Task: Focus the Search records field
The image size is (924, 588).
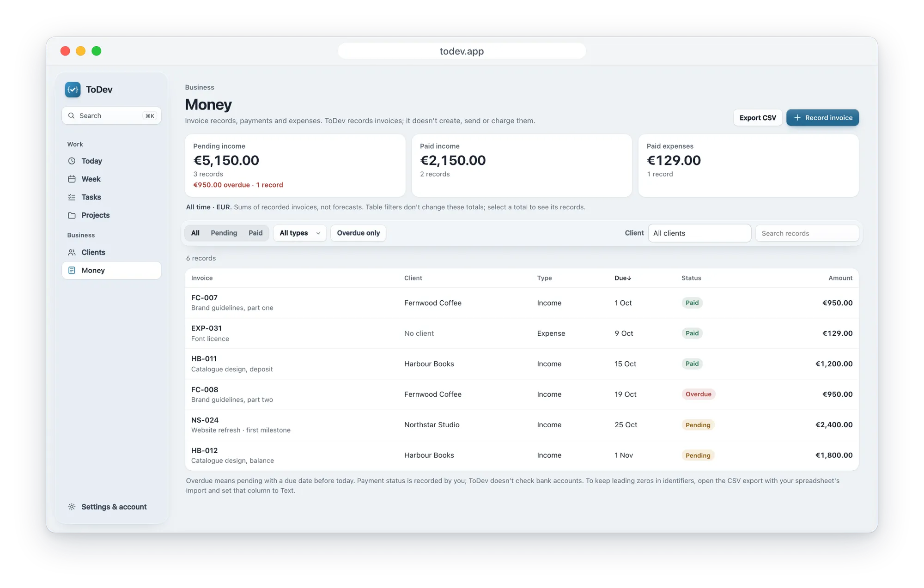Action: (x=807, y=233)
